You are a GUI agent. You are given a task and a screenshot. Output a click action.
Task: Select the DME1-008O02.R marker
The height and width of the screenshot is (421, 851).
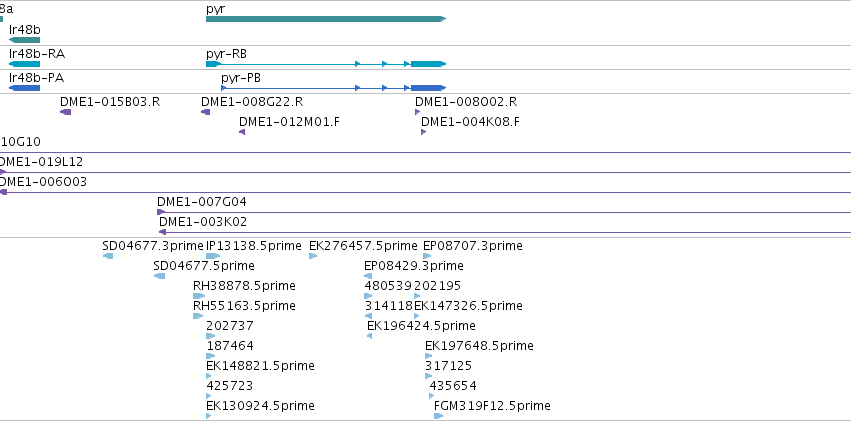[417, 112]
